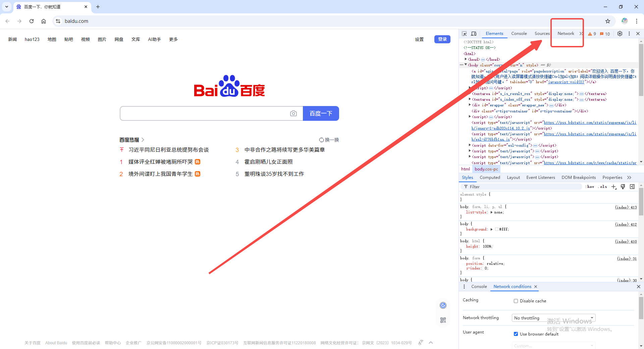Select body.cos-pc breadcrumb

[486, 169]
